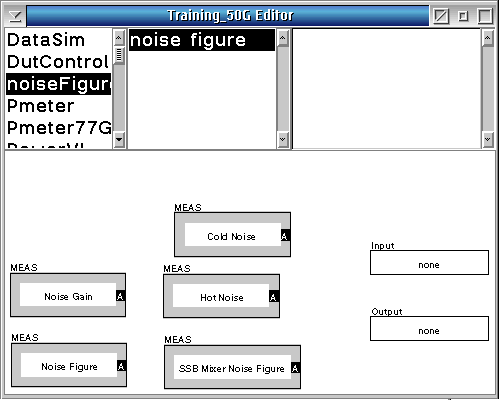Select DutControl in the left list
The image size is (499, 400).
coord(59,62)
